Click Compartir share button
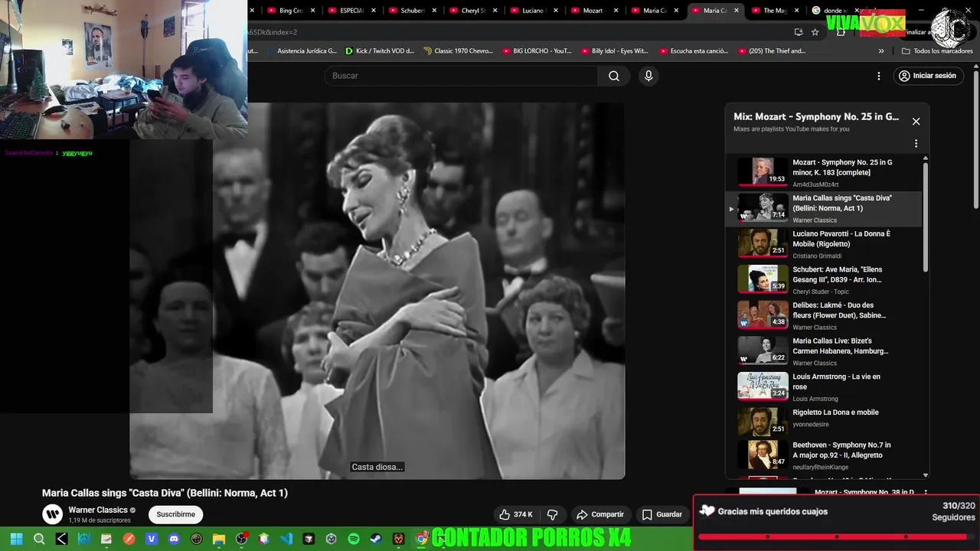This screenshot has width=980, height=551. click(x=600, y=514)
